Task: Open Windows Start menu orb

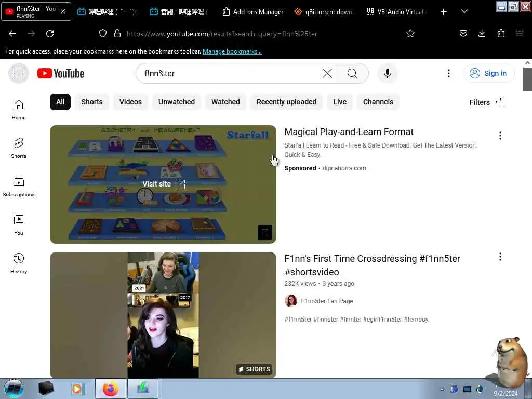Action: coord(14,389)
